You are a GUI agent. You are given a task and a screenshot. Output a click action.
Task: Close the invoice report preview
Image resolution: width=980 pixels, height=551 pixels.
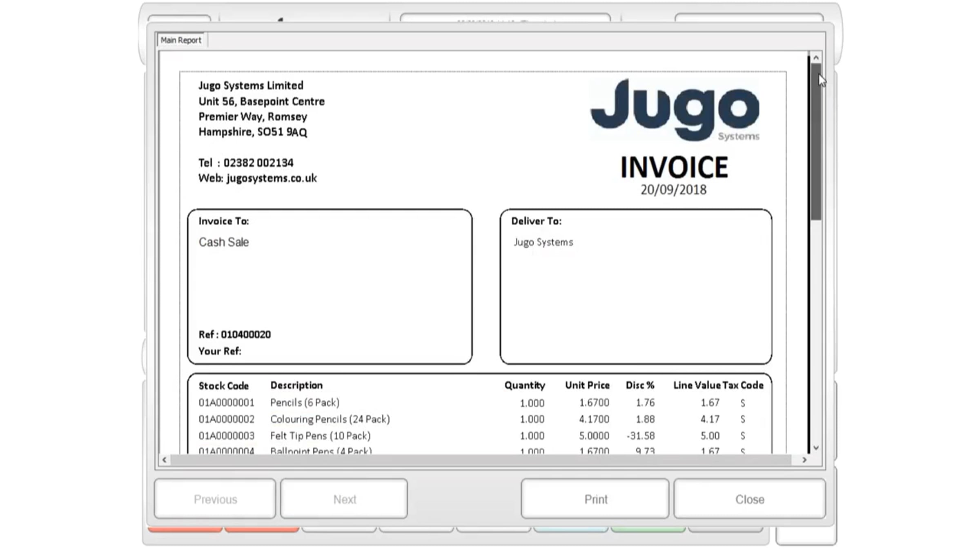tap(749, 499)
